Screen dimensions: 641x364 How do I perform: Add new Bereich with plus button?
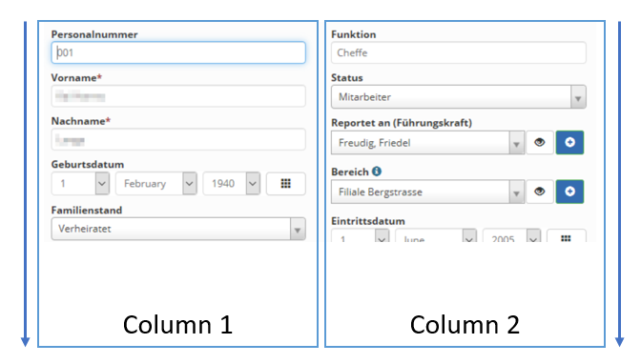569,192
